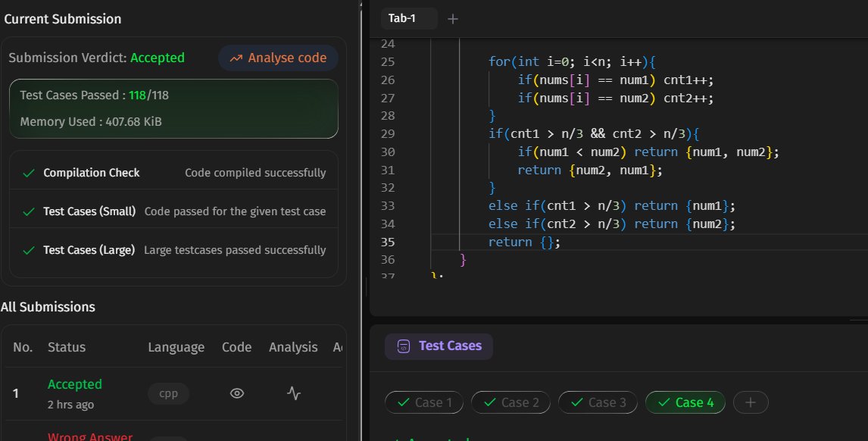Click the 'else if(cnt1 > n/3) return {num1};' line
This screenshot has width=868, height=441.
612,206
